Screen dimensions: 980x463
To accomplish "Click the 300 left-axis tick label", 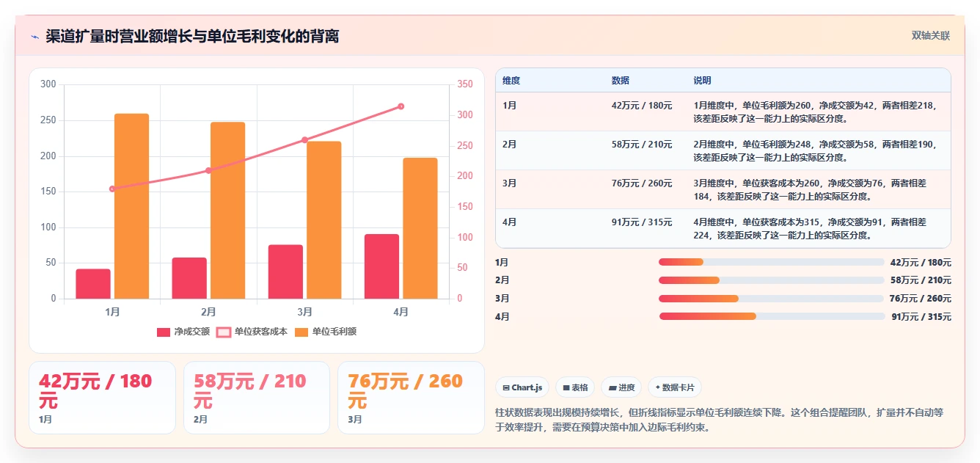I will [x=48, y=84].
